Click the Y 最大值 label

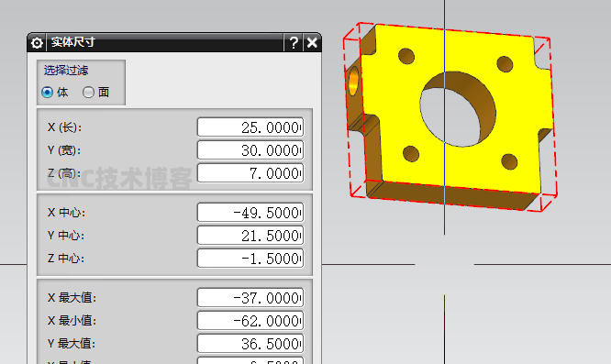(72, 344)
